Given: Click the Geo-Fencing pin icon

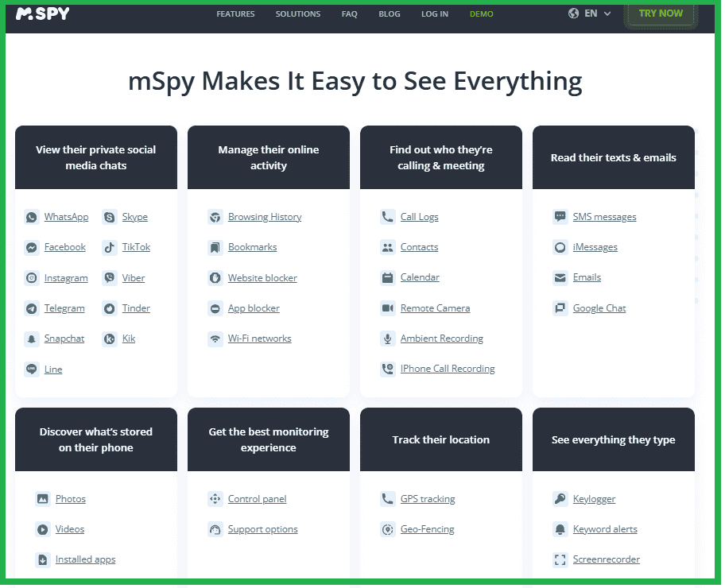Looking at the screenshot, I should click(x=387, y=529).
